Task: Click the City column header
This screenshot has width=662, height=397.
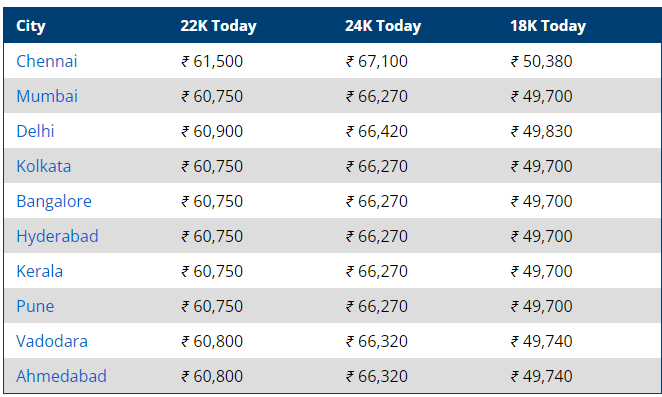Action: (x=31, y=26)
